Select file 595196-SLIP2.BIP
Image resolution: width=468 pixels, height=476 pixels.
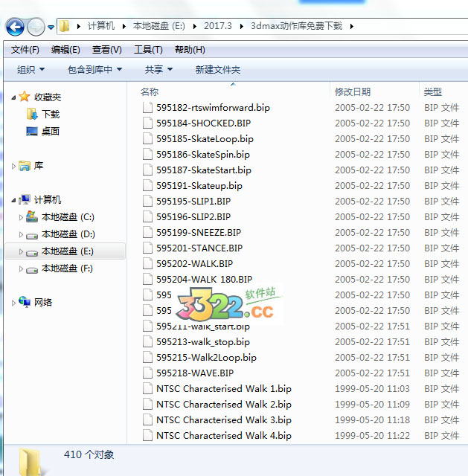[x=193, y=216]
